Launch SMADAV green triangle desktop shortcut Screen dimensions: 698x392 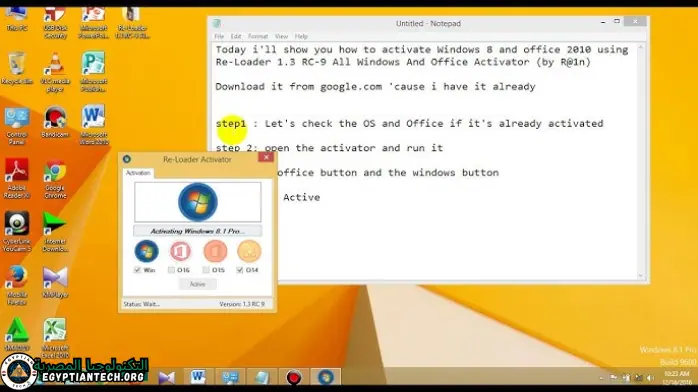pos(17,335)
